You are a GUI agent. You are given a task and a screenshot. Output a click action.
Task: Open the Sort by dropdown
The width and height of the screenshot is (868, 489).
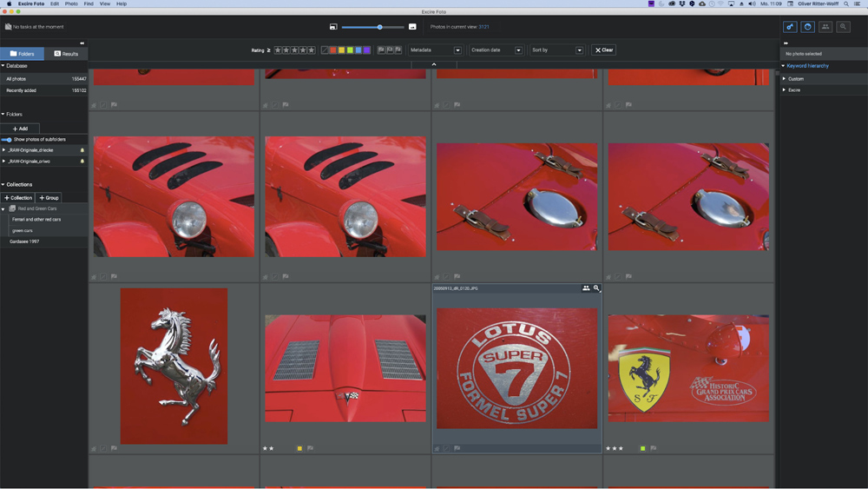coord(557,50)
